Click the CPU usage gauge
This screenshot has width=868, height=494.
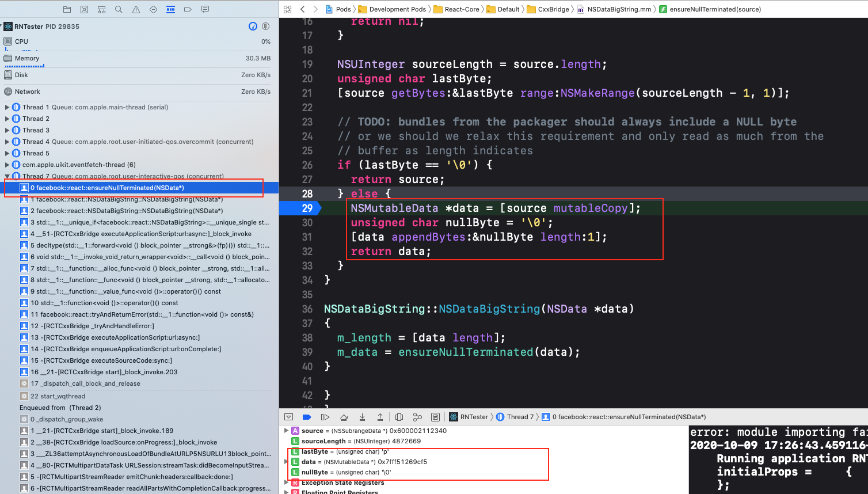pyautogui.click(x=138, y=41)
